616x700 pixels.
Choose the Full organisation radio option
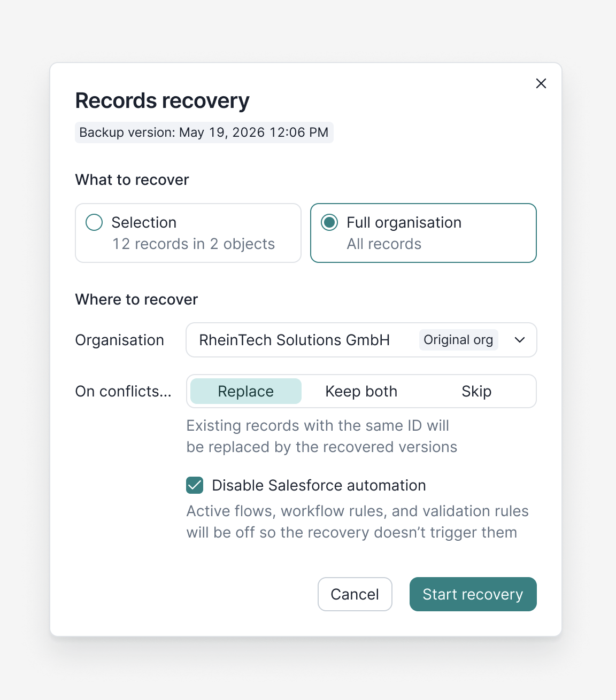tap(423, 233)
